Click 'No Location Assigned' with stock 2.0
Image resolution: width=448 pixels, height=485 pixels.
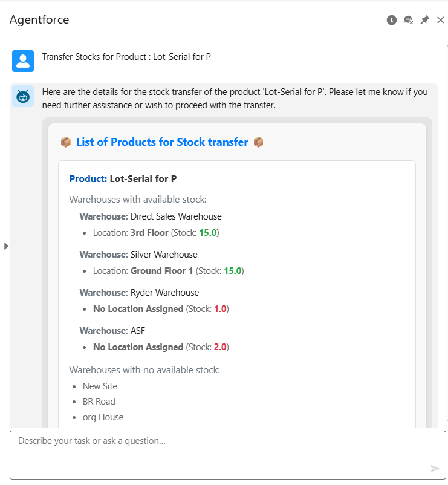coord(161,347)
